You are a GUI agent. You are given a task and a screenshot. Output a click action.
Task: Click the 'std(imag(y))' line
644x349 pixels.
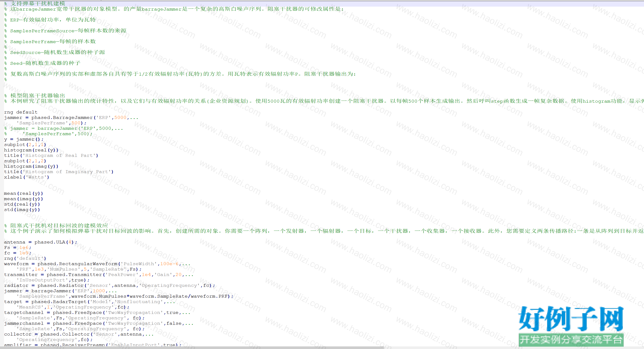coord(22,210)
